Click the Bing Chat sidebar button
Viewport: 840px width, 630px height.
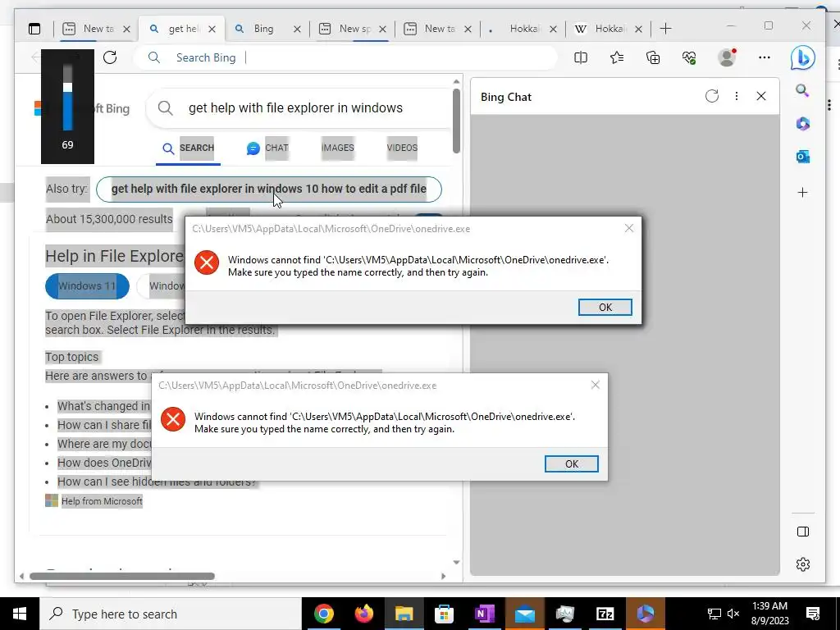(802, 58)
